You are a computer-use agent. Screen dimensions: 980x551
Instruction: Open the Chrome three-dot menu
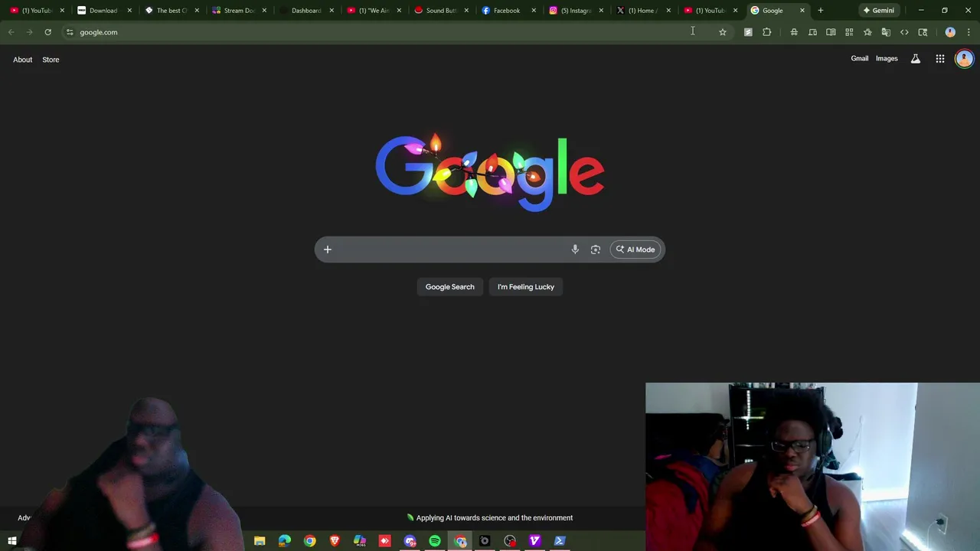coord(969,32)
